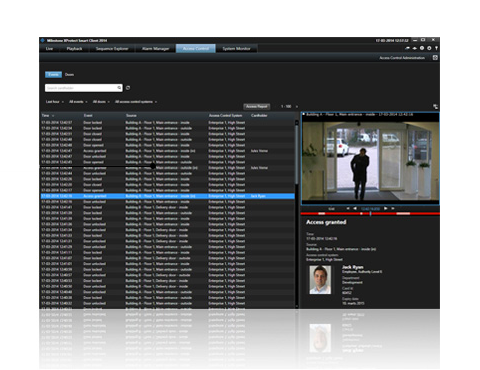The image size is (480, 370).
Task: Click the playback time display under video
Action: (370, 209)
